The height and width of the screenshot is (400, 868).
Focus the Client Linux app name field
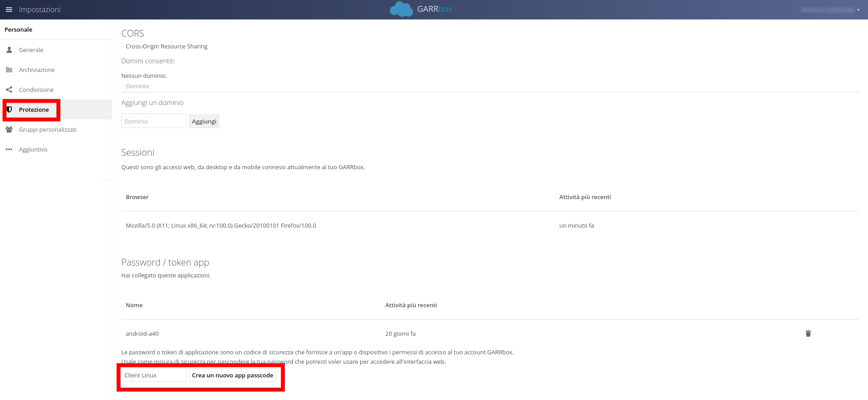click(x=154, y=375)
